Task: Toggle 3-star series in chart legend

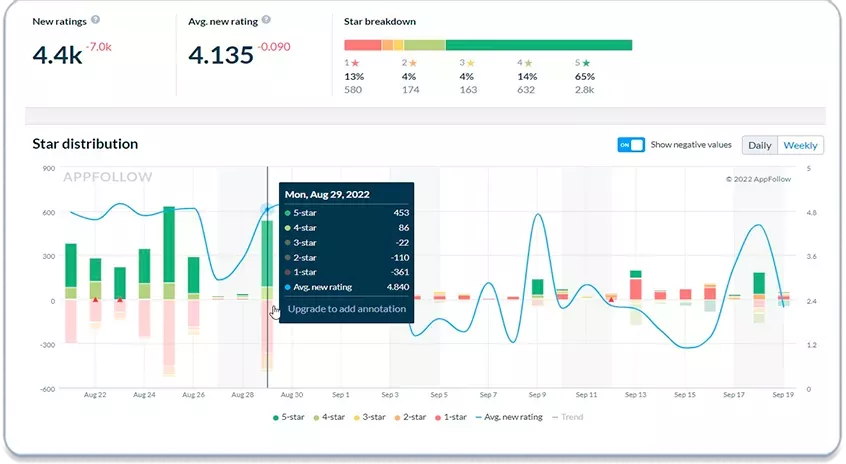Action: tap(370, 417)
